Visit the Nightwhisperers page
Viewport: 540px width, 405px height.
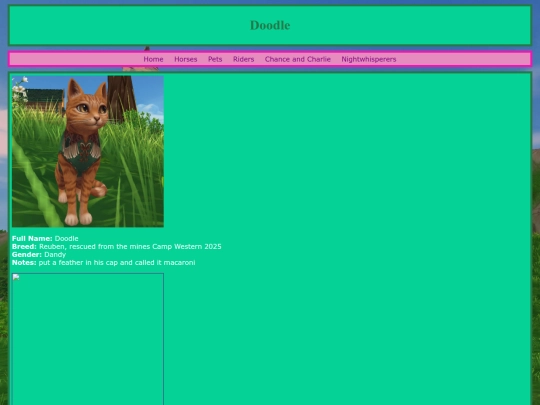click(x=369, y=59)
